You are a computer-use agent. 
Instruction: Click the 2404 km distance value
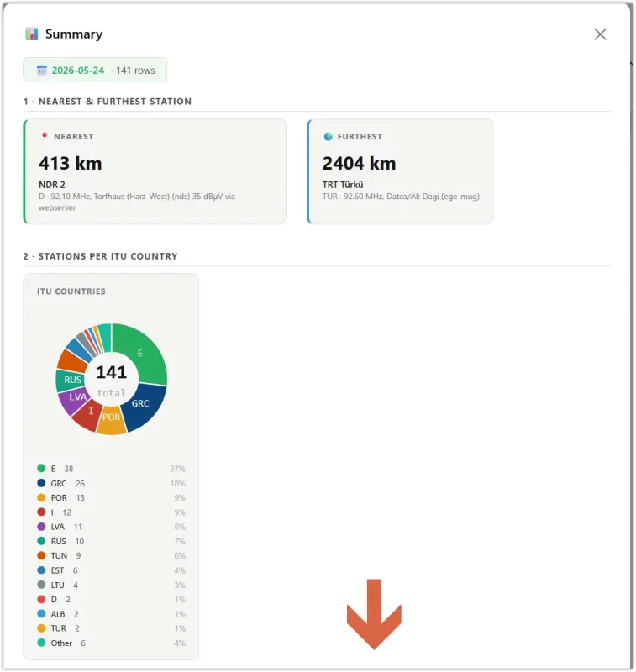359,163
